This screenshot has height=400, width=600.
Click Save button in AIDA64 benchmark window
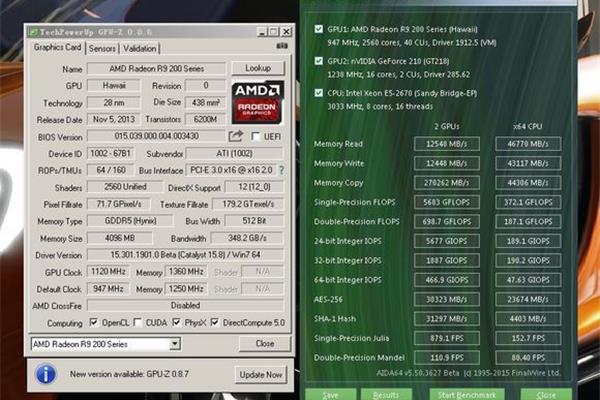pyautogui.click(x=331, y=395)
